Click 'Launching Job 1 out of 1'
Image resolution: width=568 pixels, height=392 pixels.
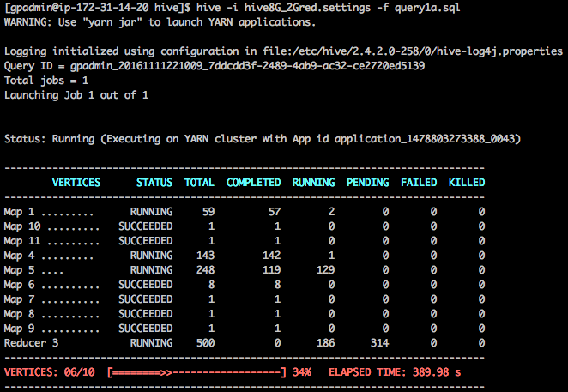pyautogui.click(x=76, y=95)
